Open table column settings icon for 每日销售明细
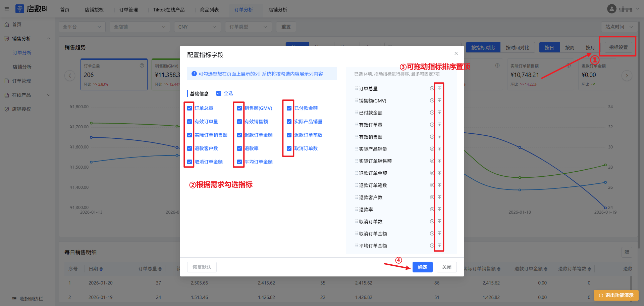644x306 pixels. tap(627, 252)
